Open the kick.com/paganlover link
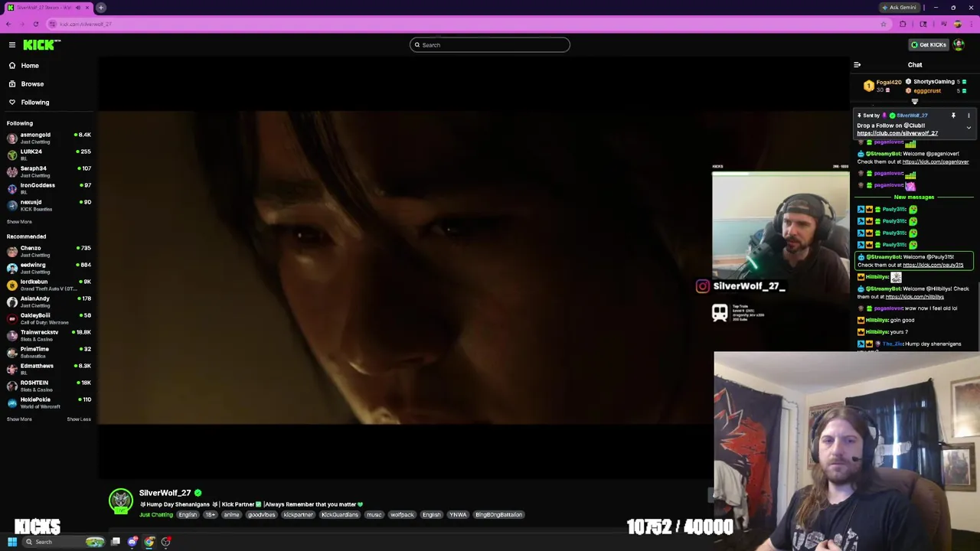980x551 pixels. tap(936, 162)
